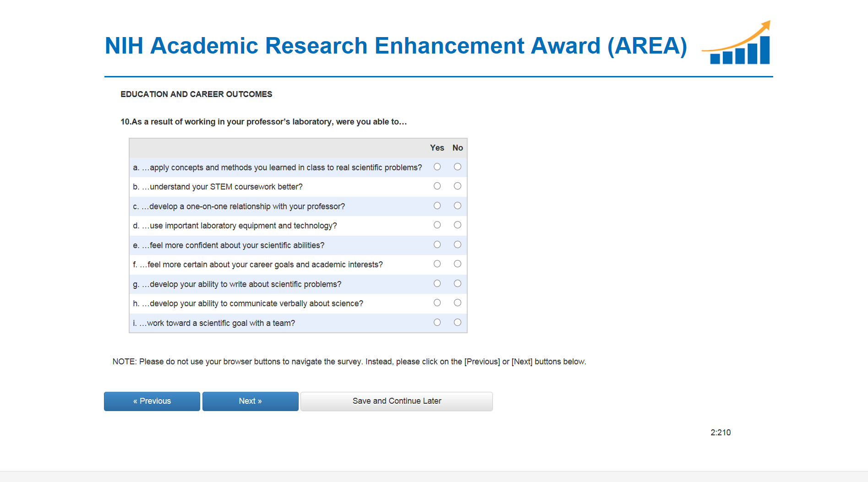Go back with the Previous button

pyautogui.click(x=152, y=401)
